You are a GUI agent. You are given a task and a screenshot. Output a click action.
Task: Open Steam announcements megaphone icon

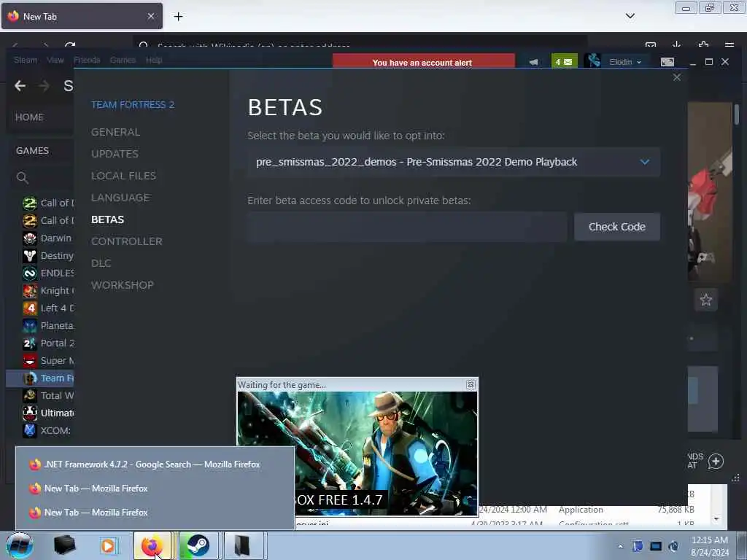click(533, 62)
